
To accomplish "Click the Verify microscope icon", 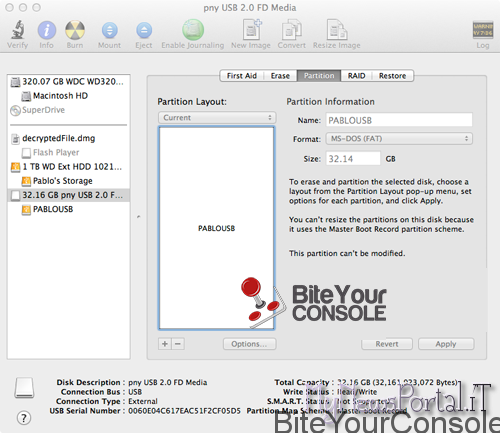I will coord(18,30).
